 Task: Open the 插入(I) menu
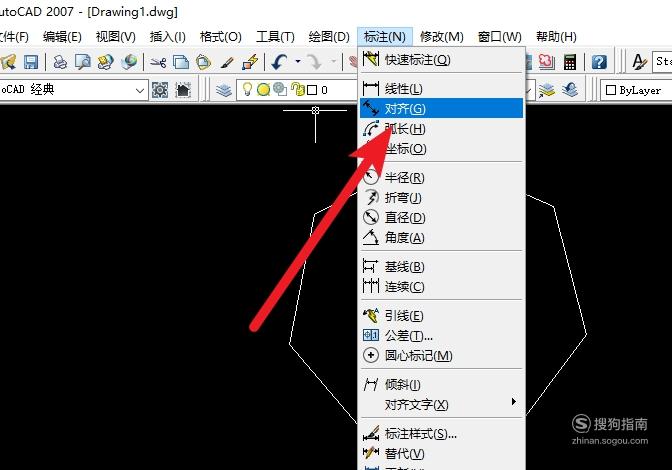(x=168, y=37)
